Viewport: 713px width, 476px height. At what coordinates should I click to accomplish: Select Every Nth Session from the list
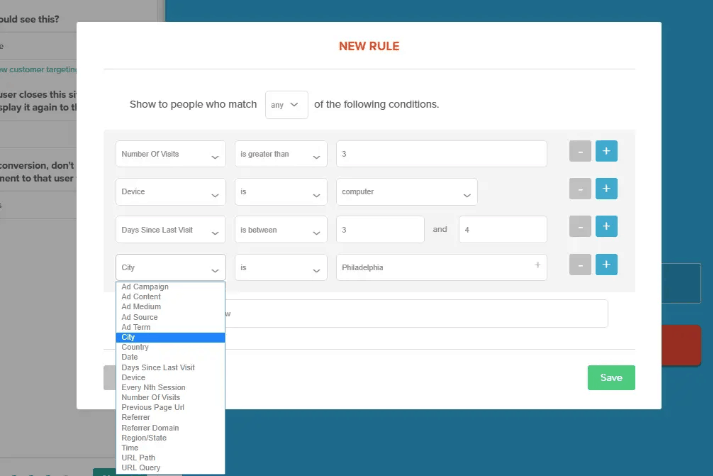pyautogui.click(x=170, y=387)
